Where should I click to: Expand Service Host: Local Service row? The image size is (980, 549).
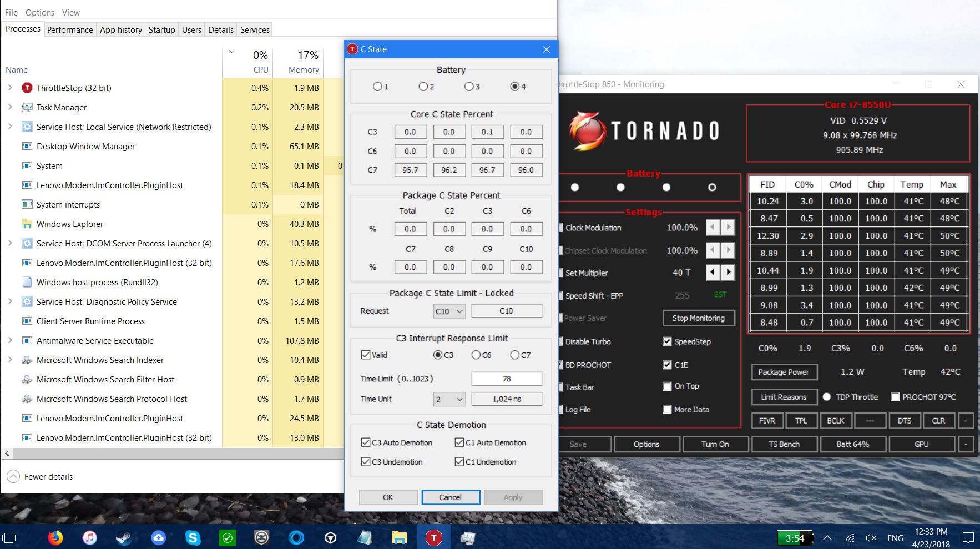coord(10,127)
